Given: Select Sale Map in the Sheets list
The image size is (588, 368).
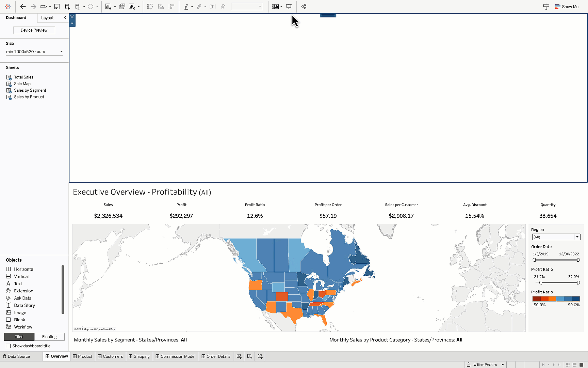Looking at the screenshot, I should tap(22, 83).
